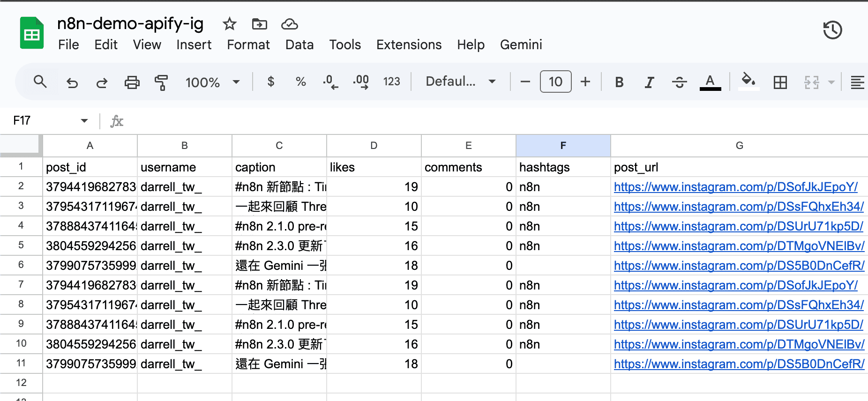Open the View menu

[147, 45]
